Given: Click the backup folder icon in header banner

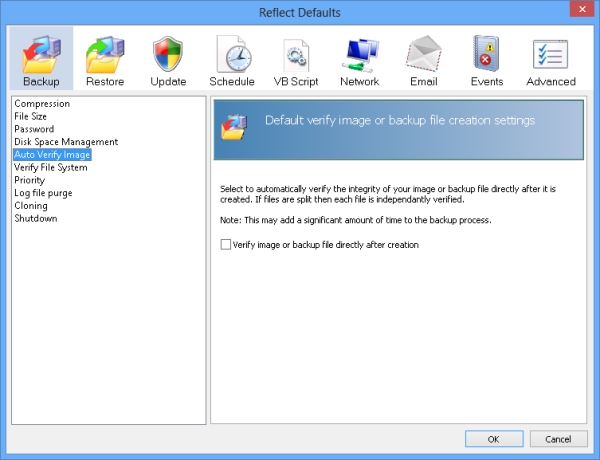Looking at the screenshot, I should coord(234,127).
